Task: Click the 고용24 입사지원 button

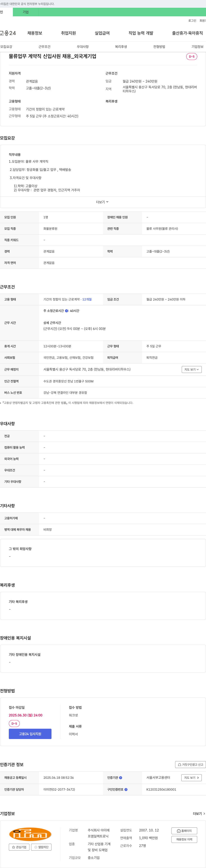Action: coord(30,734)
